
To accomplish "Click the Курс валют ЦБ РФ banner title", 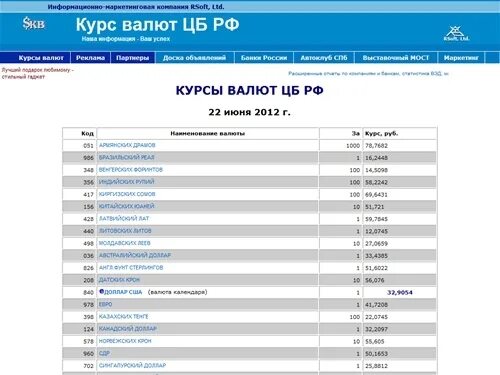I will 157,25.
